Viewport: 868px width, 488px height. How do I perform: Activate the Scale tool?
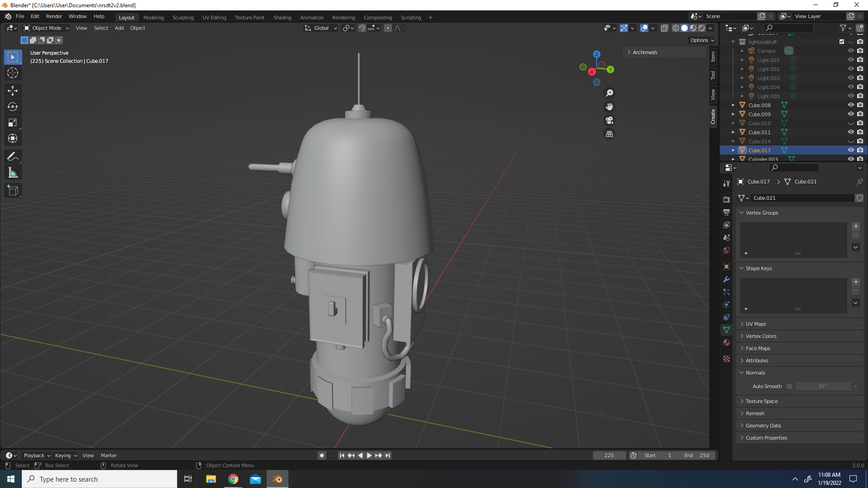coord(13,122)
